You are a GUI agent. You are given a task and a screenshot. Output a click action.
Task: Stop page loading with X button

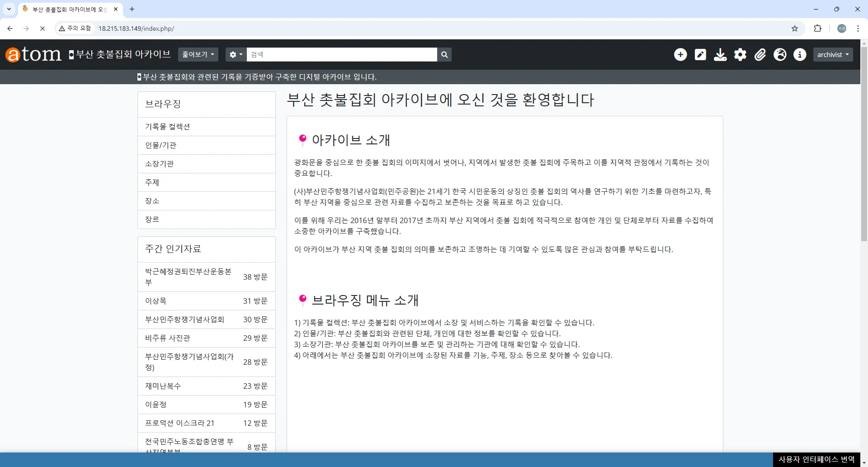pyautogui.click(x=42, y=29)
